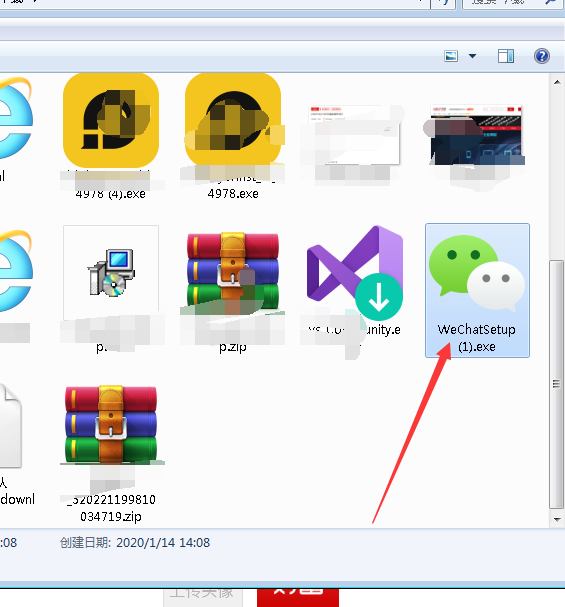Select the Internet Explorer shortcut in the second row
This screenshot has width=565, height=607.
point(14,273)
